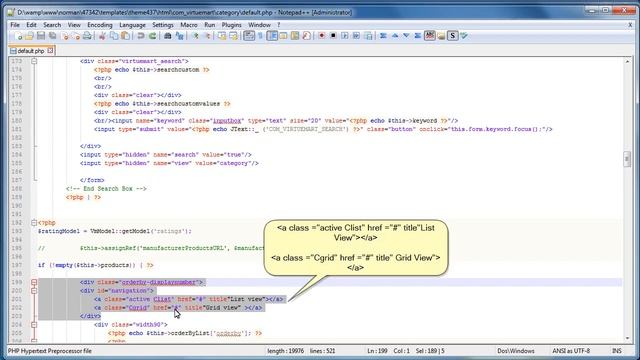Viewport: 640px width, 360px height.
Task: Toggle Show All Characters pilcrow button
Action: 260,36
